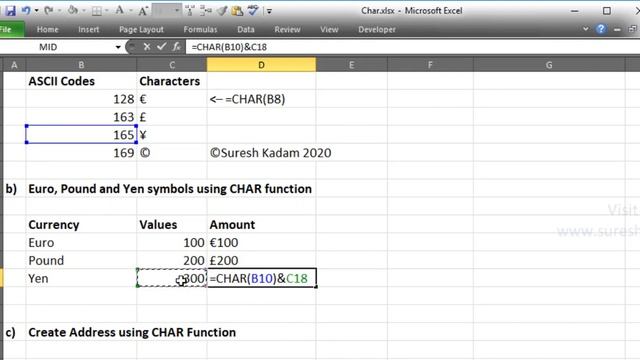Image resolution: width=640 pixels, height=360 pixels.
Task: Open the Redo history dropdown arrow
Action: pyautogui.click(x=59, y=11)
